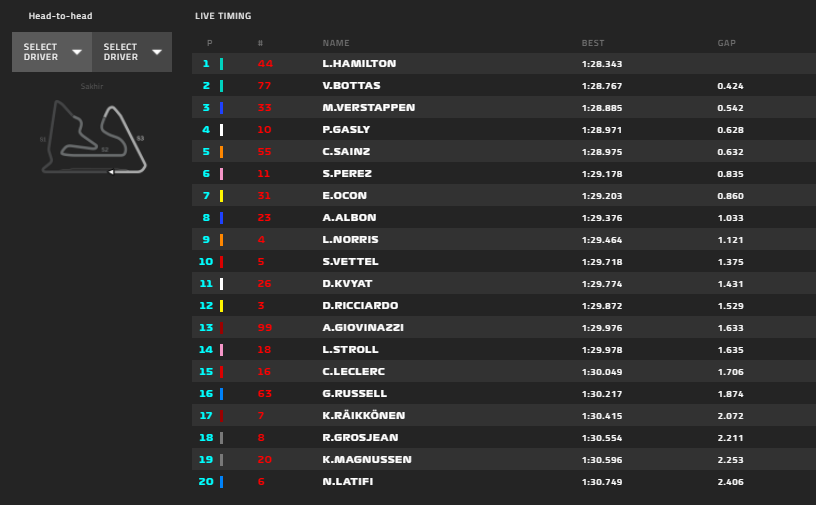Click Vettel's red team color bar
816x505 pixels.
(222, 262)
